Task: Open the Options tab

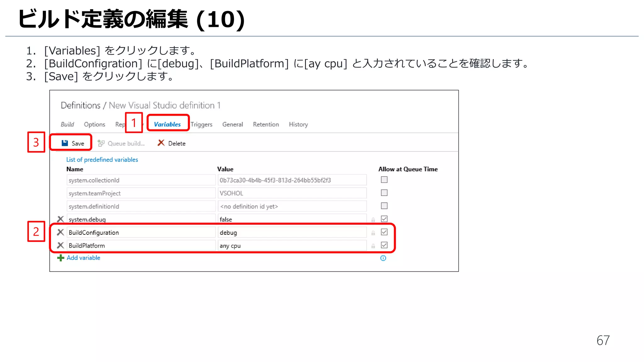Action: [x=94, y=124]
